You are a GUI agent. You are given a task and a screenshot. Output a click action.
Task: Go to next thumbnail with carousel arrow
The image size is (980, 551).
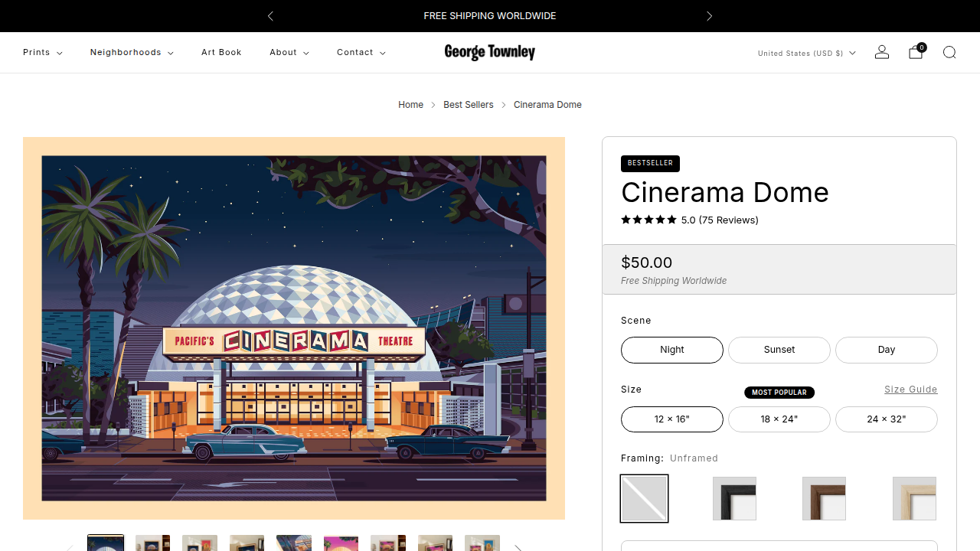(x=518, y=547)
